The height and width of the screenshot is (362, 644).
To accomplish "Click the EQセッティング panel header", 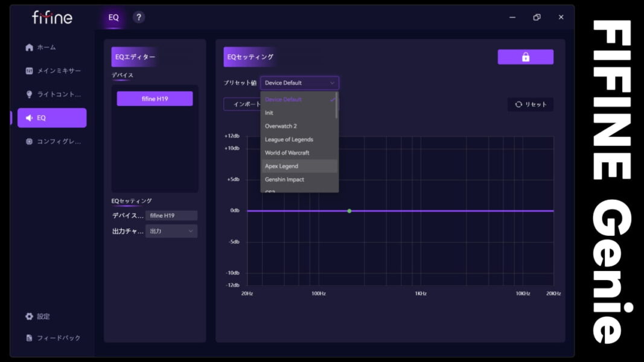I will [x=250, y=57].
